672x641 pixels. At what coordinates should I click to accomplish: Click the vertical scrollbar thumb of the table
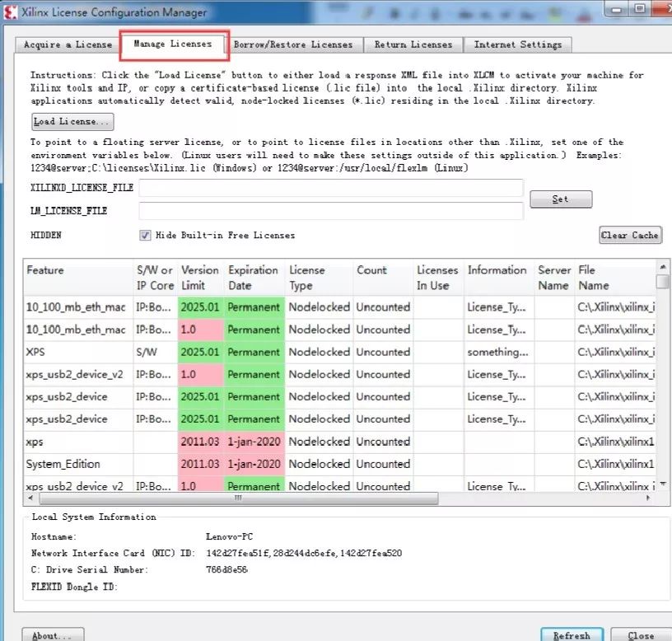[x=663, y=281]
